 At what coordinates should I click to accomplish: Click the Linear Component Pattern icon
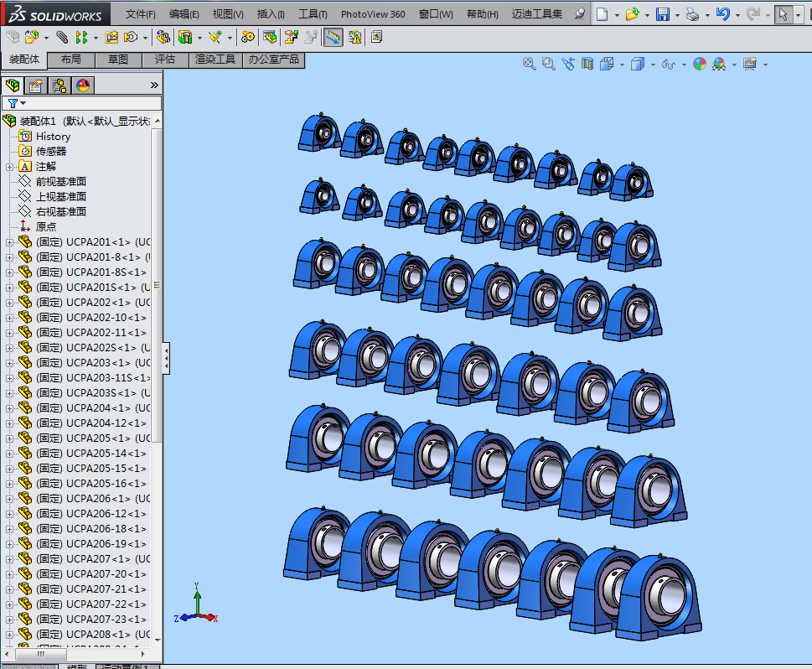[x=81, y=37]
